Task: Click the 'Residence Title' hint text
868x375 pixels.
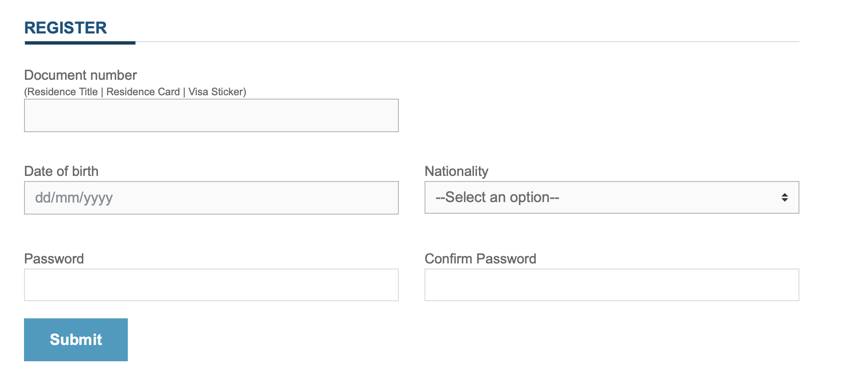Action: coord(63,92)
